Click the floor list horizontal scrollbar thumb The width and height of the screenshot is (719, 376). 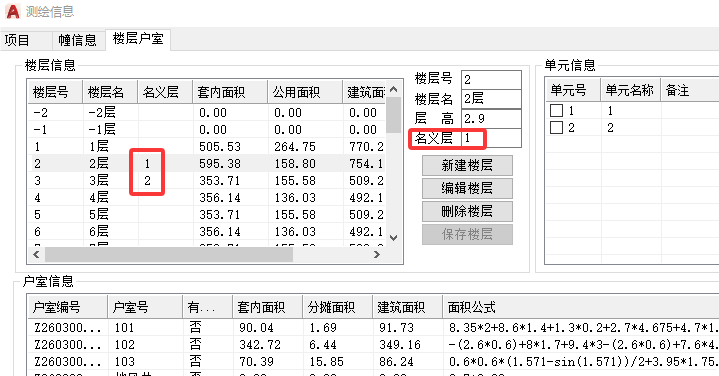[x=169, y=254]
